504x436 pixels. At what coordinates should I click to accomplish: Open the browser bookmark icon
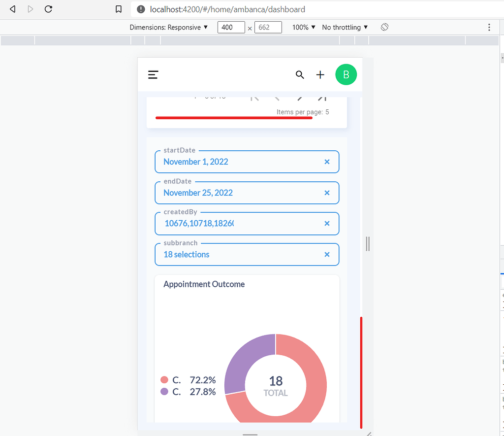coord(118,9)
